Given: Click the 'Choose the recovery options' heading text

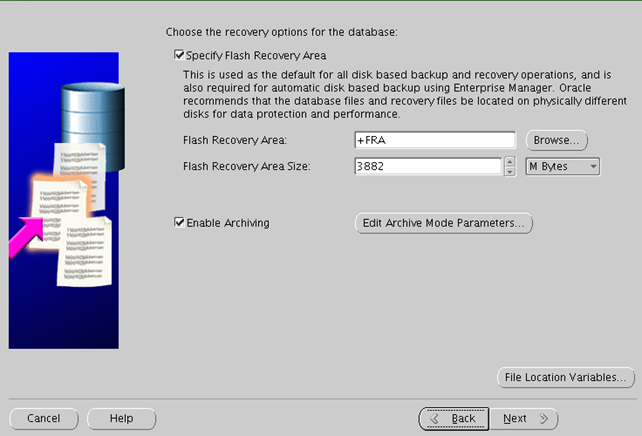Looking at the screenshot, I should 281,32.
